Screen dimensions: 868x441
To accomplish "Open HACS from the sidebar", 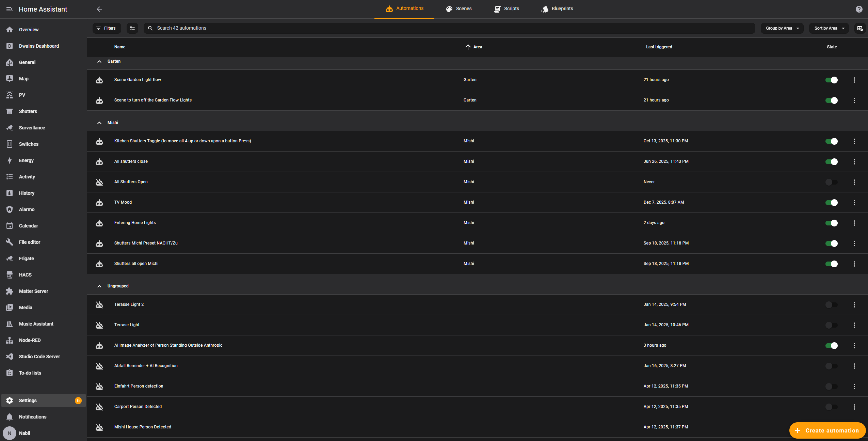I will tap(25, 275).
